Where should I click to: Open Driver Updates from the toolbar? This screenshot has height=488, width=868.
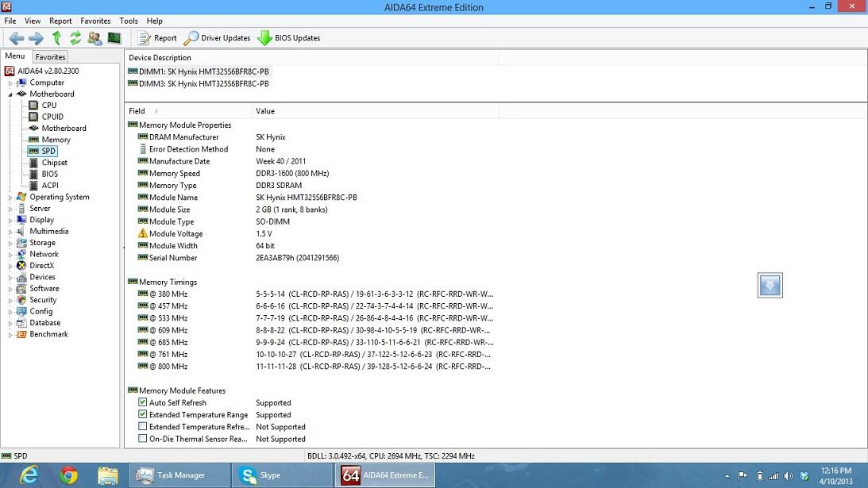[217, 38]
